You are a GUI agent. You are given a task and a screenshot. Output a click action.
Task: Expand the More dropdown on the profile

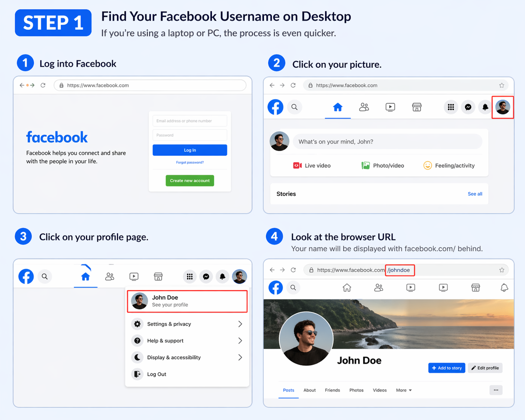(404, 390)
